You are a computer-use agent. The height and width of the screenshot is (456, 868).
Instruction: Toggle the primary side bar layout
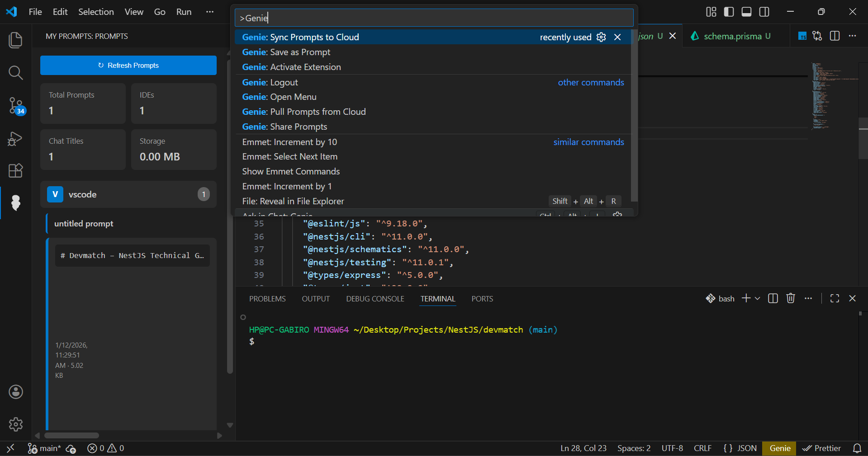729,12
